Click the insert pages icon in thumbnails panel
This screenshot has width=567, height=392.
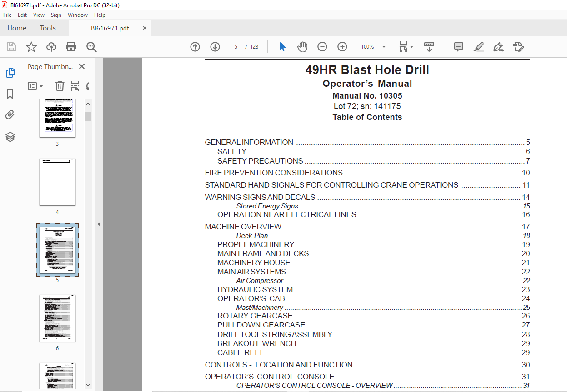click(75, 86)
